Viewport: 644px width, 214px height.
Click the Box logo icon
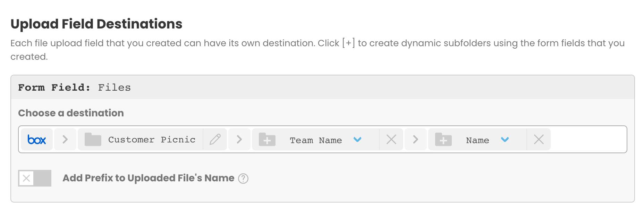[37, 140]
